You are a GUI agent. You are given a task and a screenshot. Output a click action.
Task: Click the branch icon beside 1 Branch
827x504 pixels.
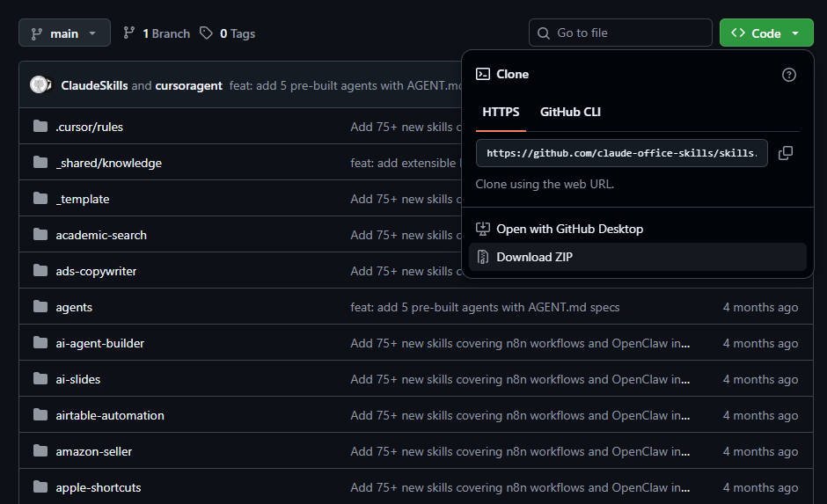[x=128, y=33]
